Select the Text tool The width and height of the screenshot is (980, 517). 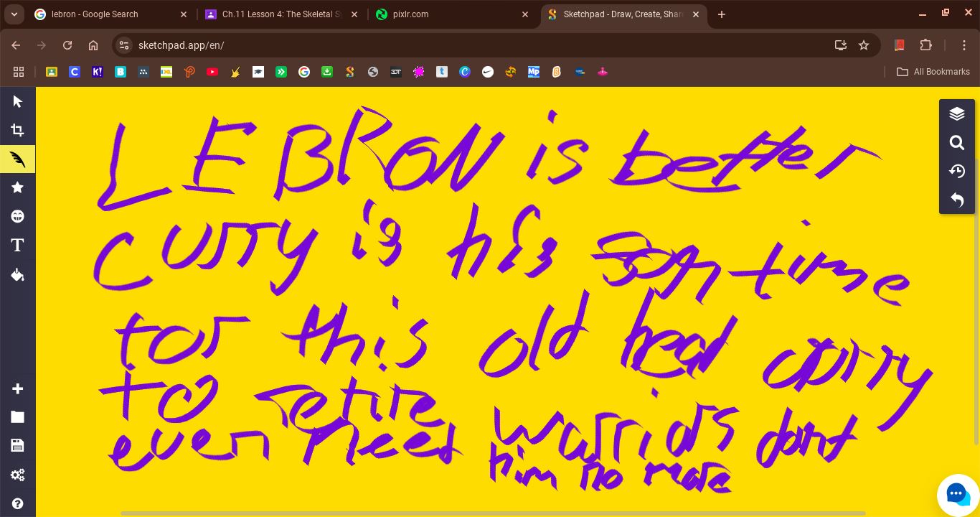pyautogui.click(x=17, y=246)
